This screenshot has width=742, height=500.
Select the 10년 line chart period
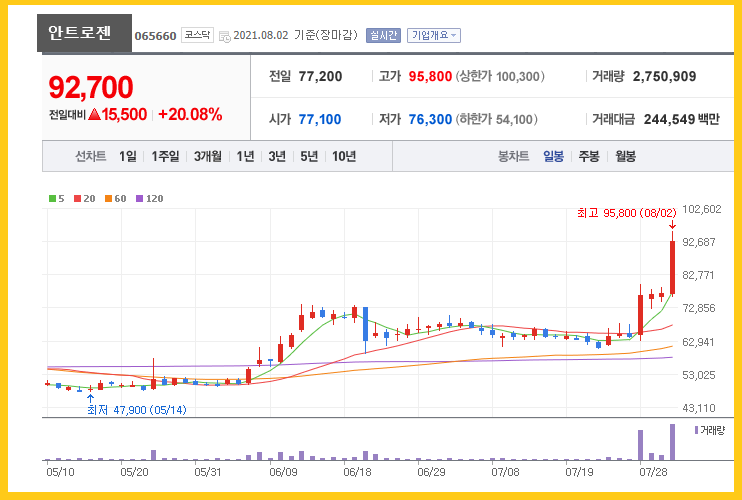pyautogui.click(x=344, y=156)
